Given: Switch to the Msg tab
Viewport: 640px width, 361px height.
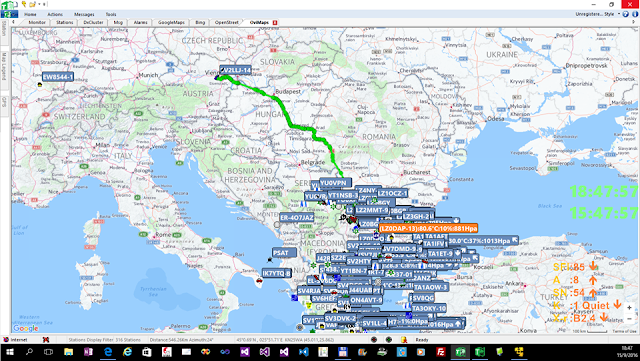Looking at the screenshot, I should 118,22.
